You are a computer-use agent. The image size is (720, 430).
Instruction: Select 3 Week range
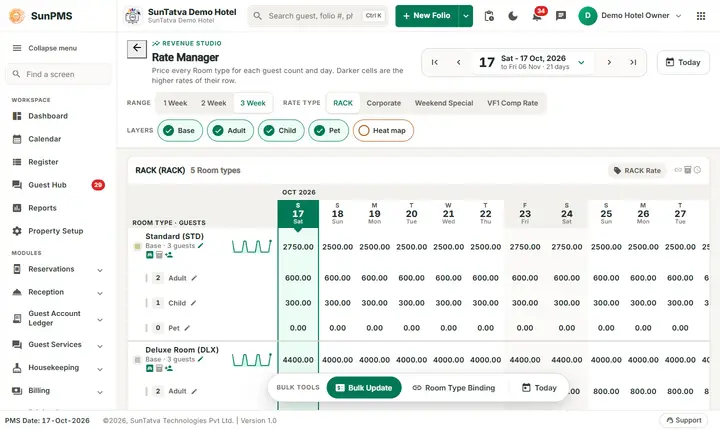tap(253, 103)
